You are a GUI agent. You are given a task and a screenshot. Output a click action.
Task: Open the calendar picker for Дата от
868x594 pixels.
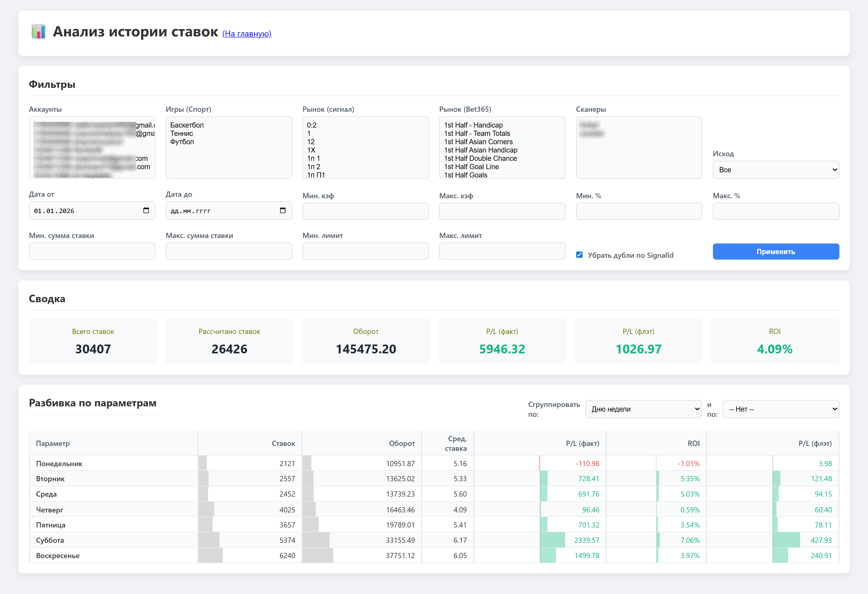146,210
